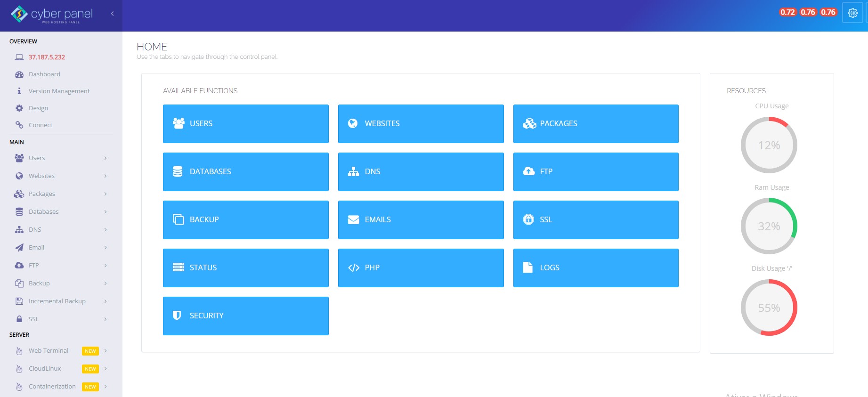Image resolution: width=868 pixels, height=397 pixels.
Task: Collapse the sidebar using the header chevron
Action: click(112, 14)
